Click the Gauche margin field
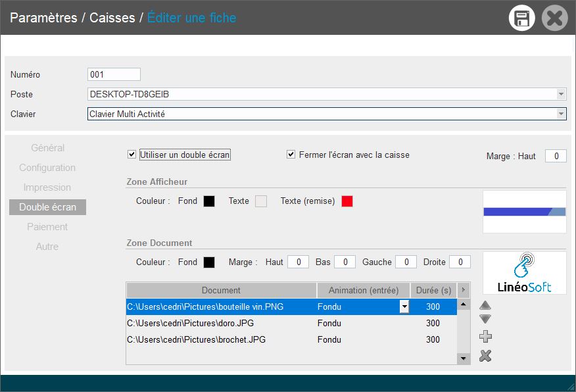This screenshot has width=576, height=392. tap(406, 262)
